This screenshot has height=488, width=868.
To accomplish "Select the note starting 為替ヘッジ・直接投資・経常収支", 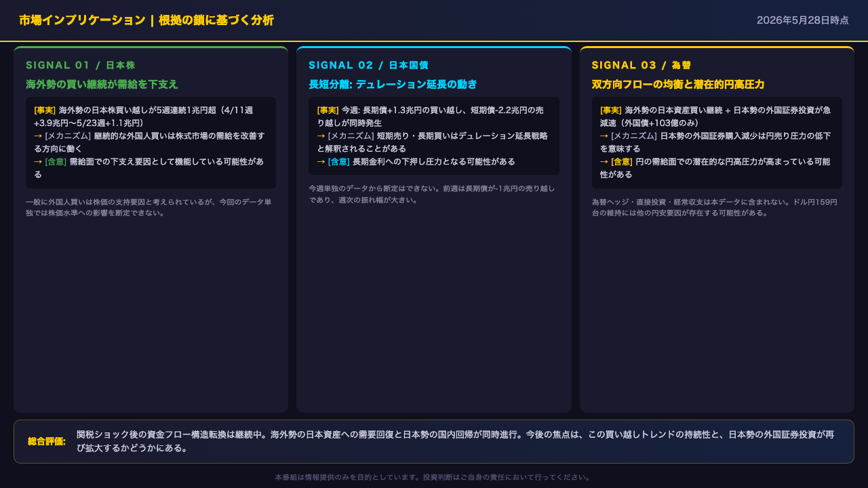I will coord(715,207).
